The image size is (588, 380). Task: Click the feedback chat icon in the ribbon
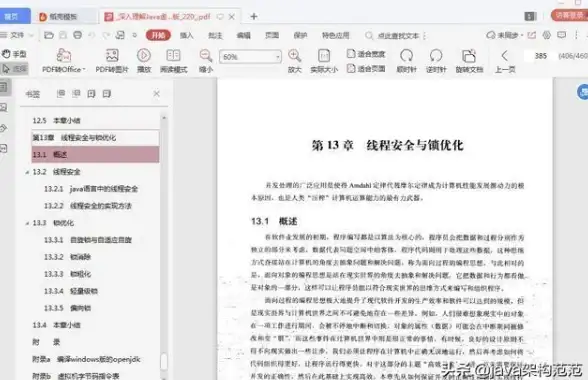tap(561, 35)
